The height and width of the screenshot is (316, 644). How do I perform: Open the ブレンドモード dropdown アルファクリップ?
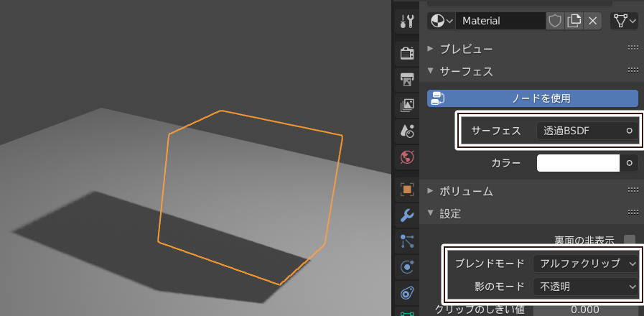coord(586,264)
